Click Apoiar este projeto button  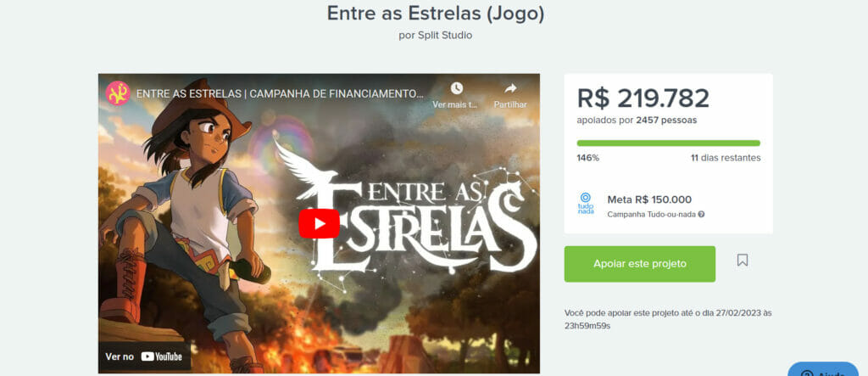[640, 264]
